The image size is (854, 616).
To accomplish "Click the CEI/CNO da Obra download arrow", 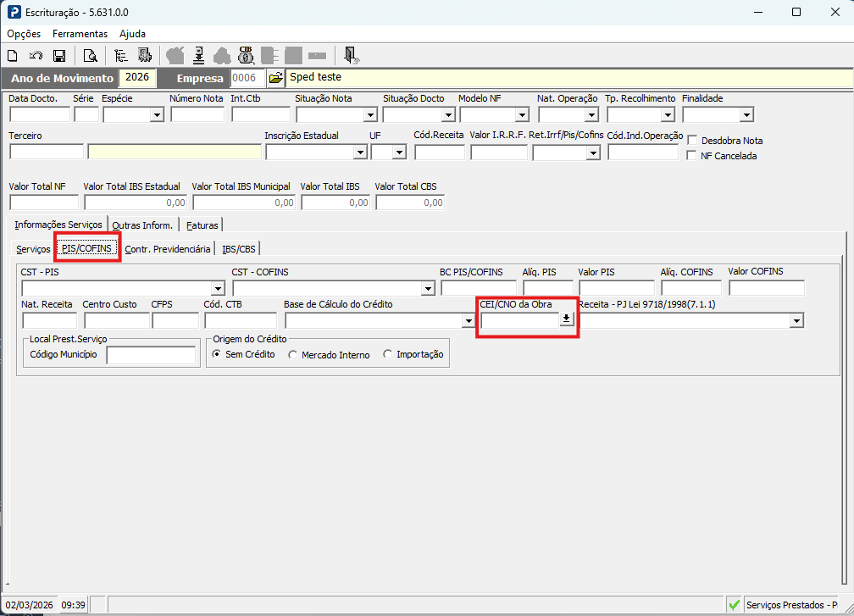I will point(567,319).
